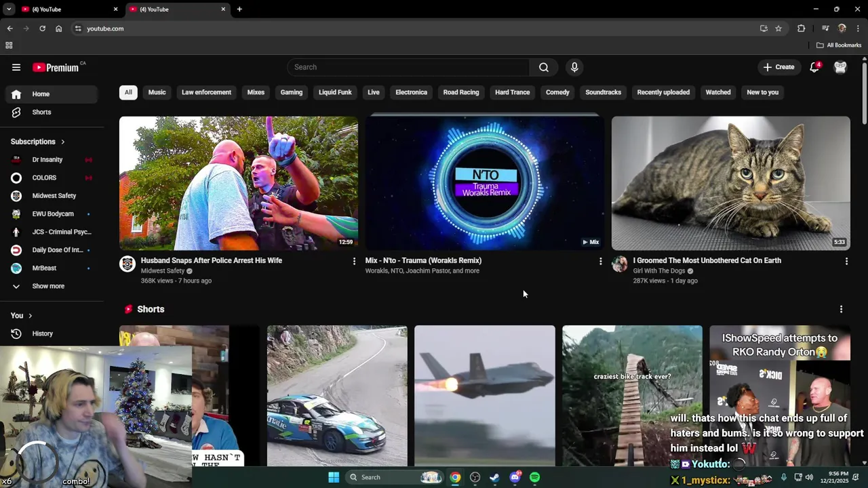Open more options for Unbothered Cat video

tap(846, 261)
